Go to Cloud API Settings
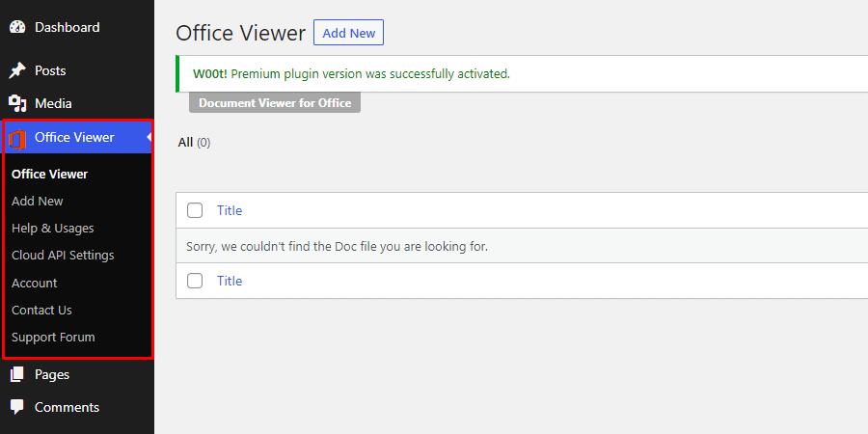This screenshot has height=434, width=868. pos(63,255)
